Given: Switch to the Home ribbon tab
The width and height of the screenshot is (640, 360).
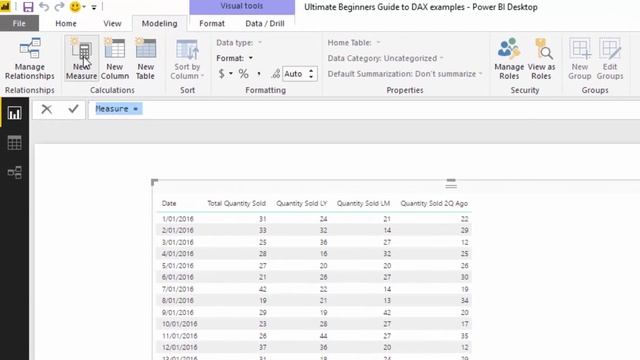Looking at the screenshot, I should tap(66, 23).
